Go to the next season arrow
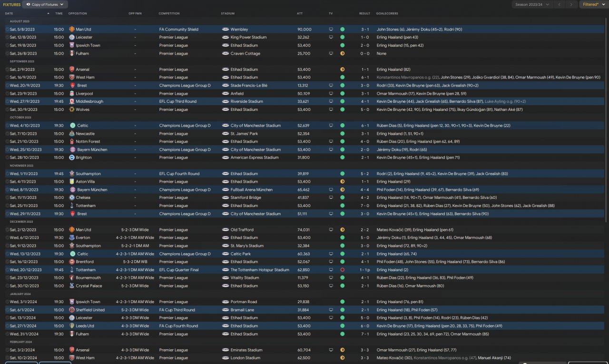 coord(572,5)
